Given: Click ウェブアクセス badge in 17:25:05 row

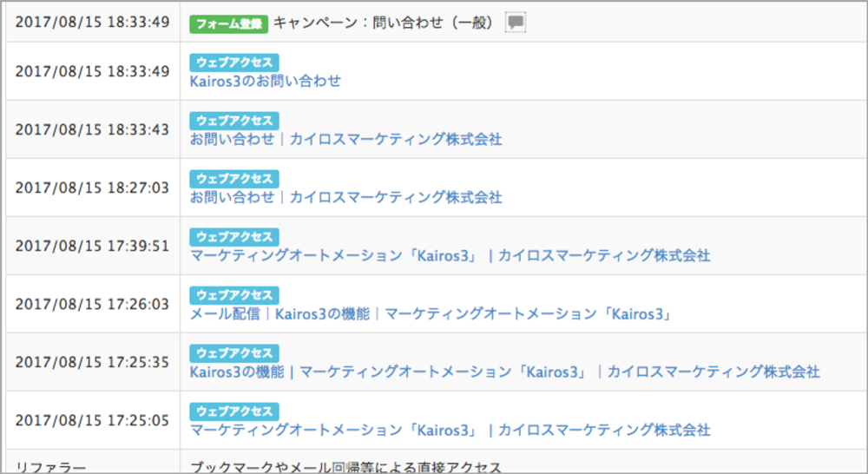Looking at the screenshot, I should (x=234, y=411).
